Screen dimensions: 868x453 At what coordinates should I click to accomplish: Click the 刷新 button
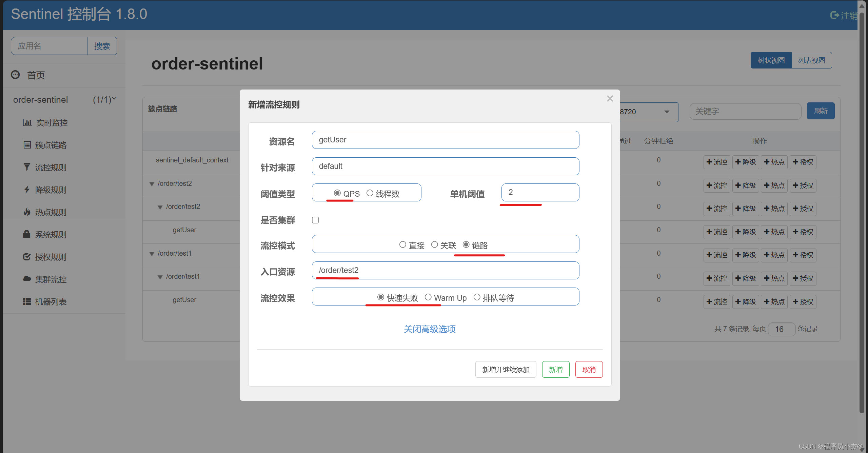click(821, 111)
